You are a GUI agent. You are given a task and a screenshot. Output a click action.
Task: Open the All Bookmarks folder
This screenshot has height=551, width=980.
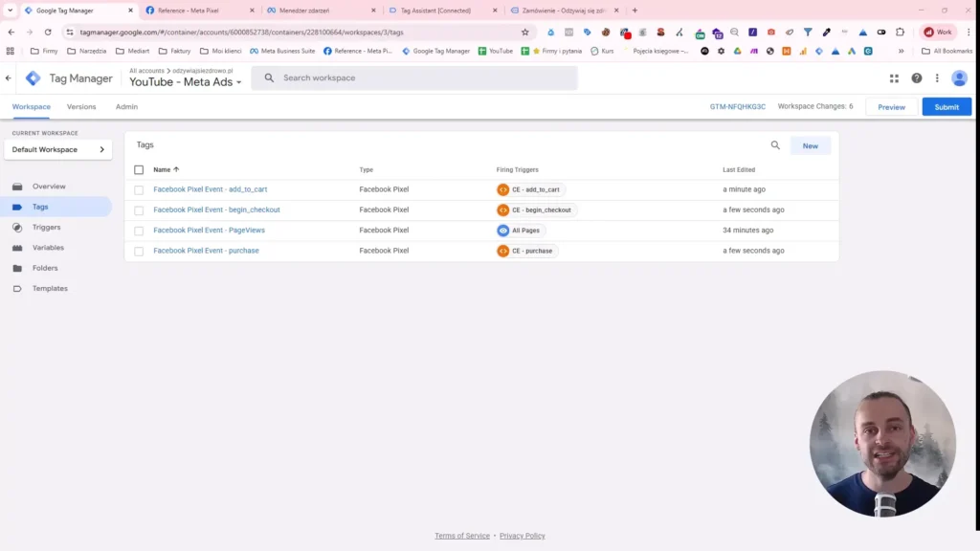click(947, 52)
